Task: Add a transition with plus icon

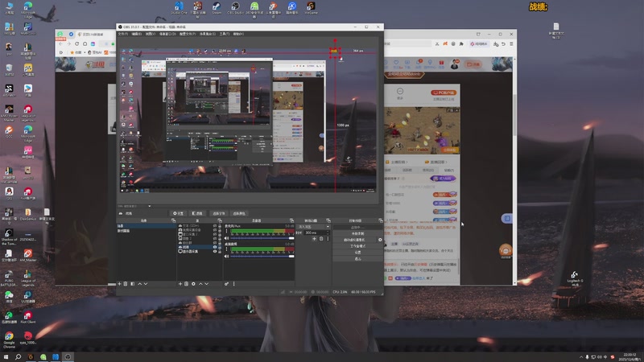Action: [x=314, y=238]
